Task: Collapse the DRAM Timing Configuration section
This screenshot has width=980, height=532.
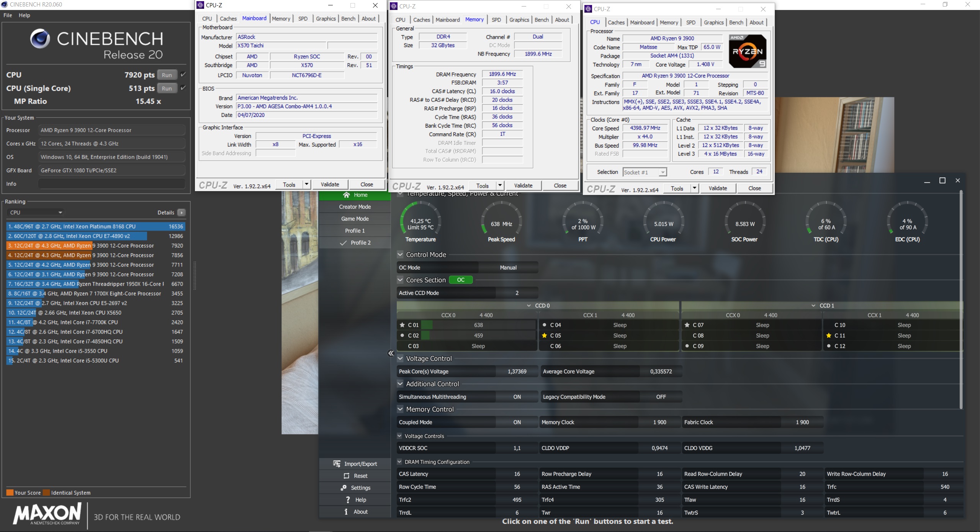Action: [399, 462]
